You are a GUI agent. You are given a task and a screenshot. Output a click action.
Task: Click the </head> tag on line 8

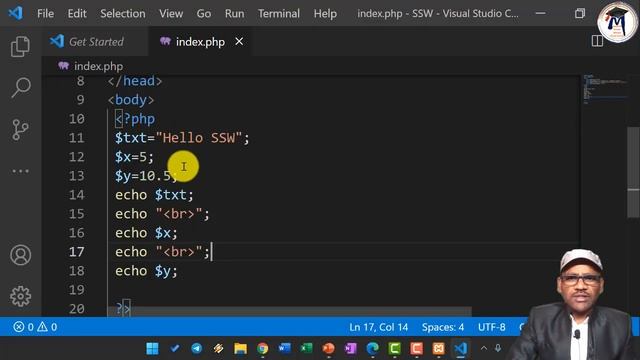click(x=135, y=81)
